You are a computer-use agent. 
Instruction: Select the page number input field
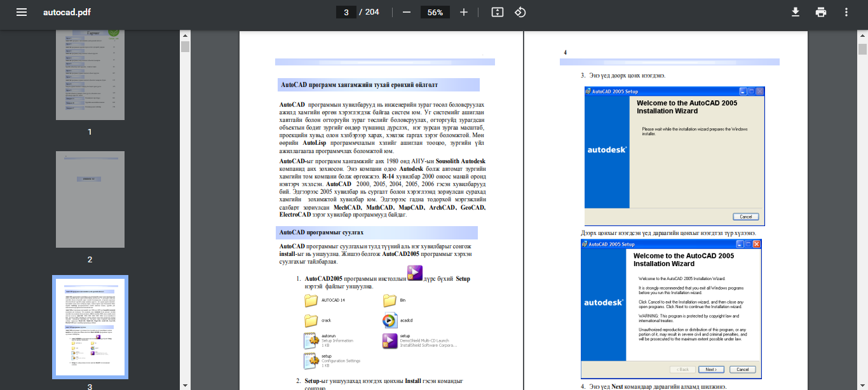pyautogui.click(x=346, y=12)
